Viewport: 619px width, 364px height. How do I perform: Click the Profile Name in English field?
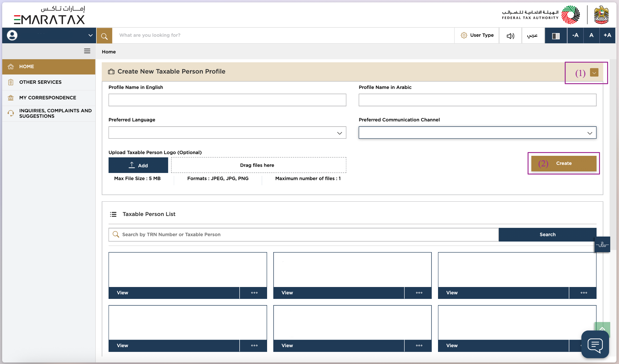pyautogui.click(x=227, y=100)
